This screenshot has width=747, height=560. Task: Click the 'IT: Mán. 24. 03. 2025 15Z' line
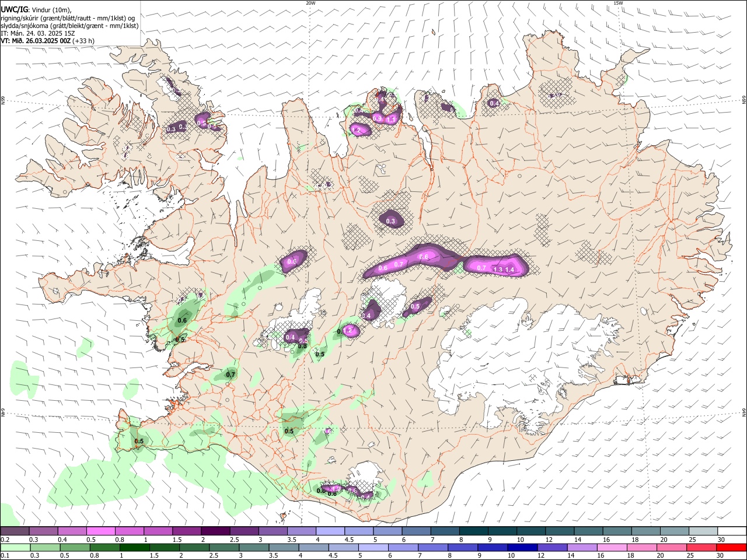coord(37,33)
